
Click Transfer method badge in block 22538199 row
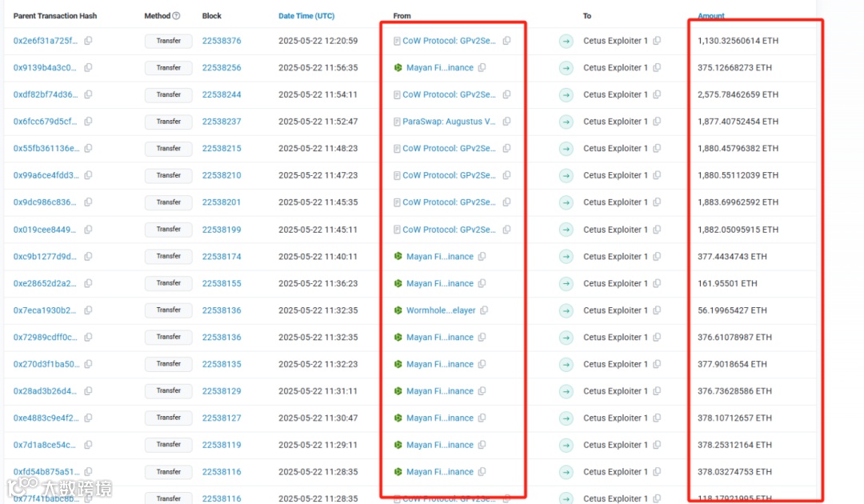168,229
